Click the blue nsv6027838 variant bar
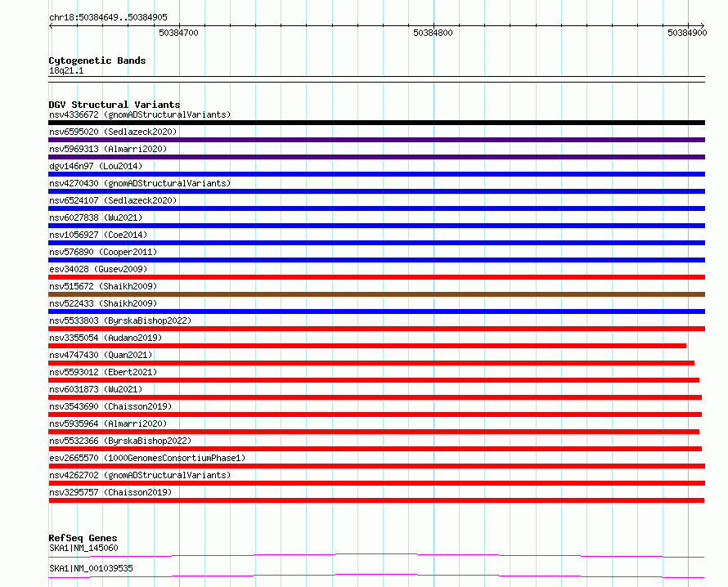The image size is (728, 587). [376, 226]
